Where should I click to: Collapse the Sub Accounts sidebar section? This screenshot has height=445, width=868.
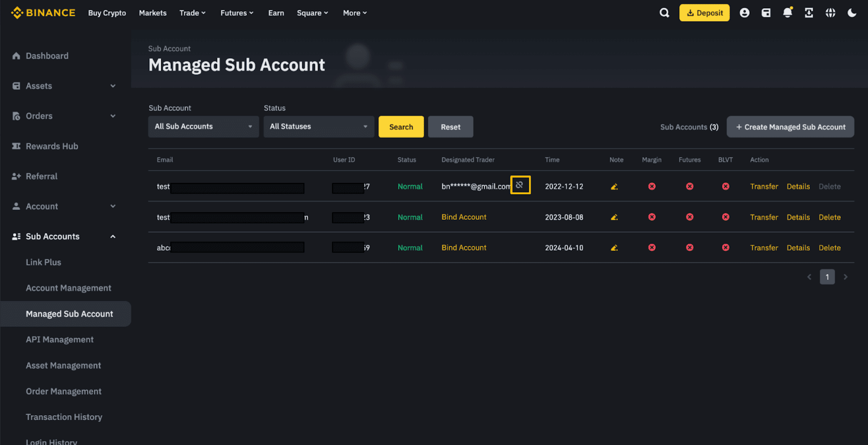(x=113, y=237)
